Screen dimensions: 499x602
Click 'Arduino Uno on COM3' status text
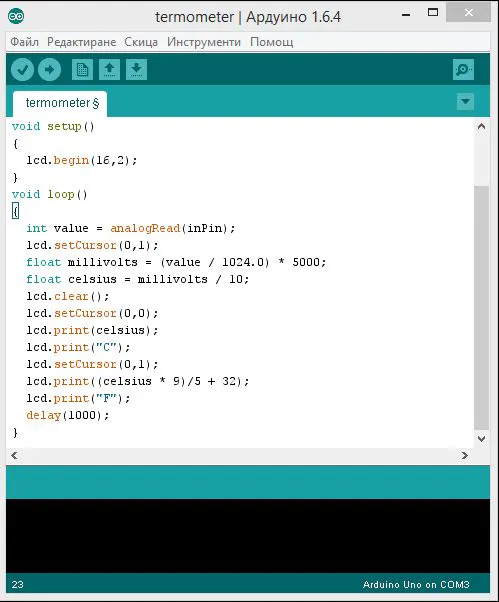[x=416, y=585]
